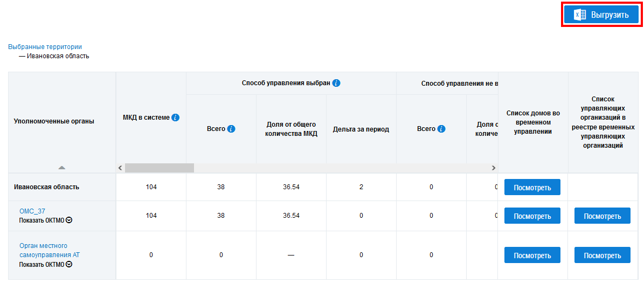Click info icon next to first Всего column

click(231, 129)
